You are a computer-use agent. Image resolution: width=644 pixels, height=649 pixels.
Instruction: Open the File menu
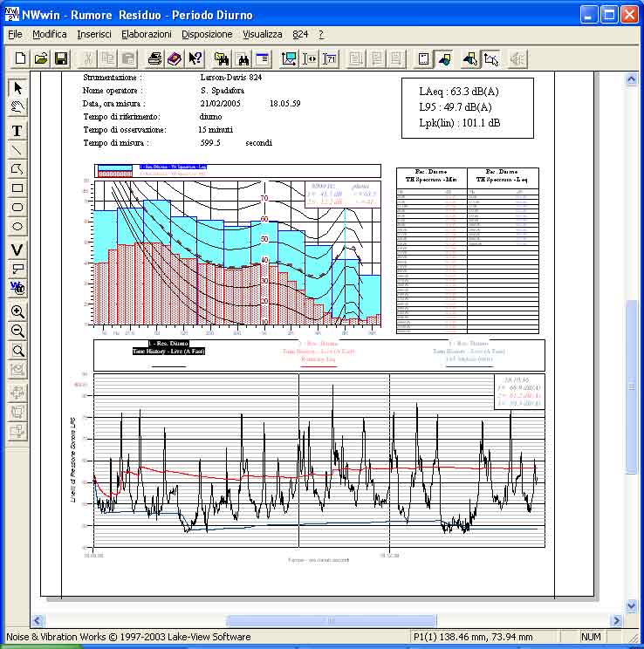click(x=16, y=34)
